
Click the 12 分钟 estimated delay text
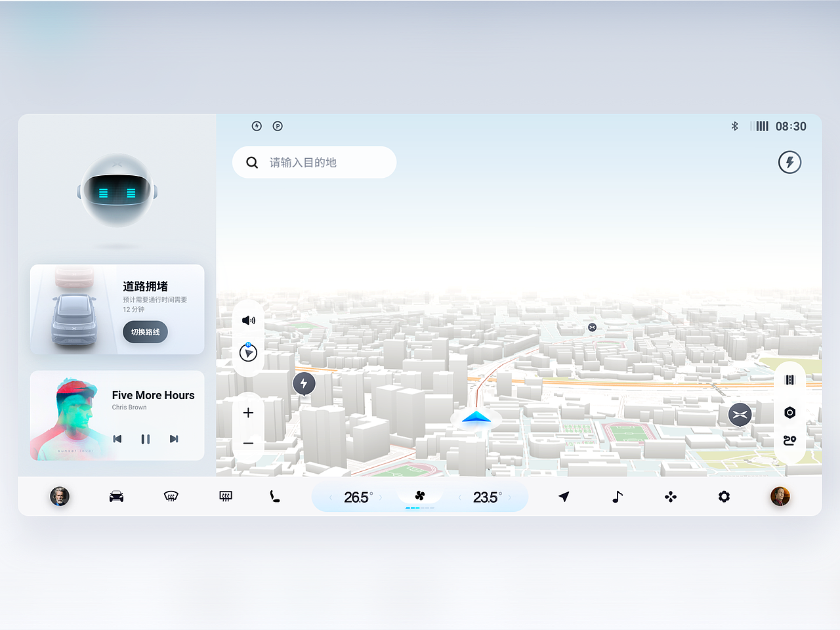134,309
